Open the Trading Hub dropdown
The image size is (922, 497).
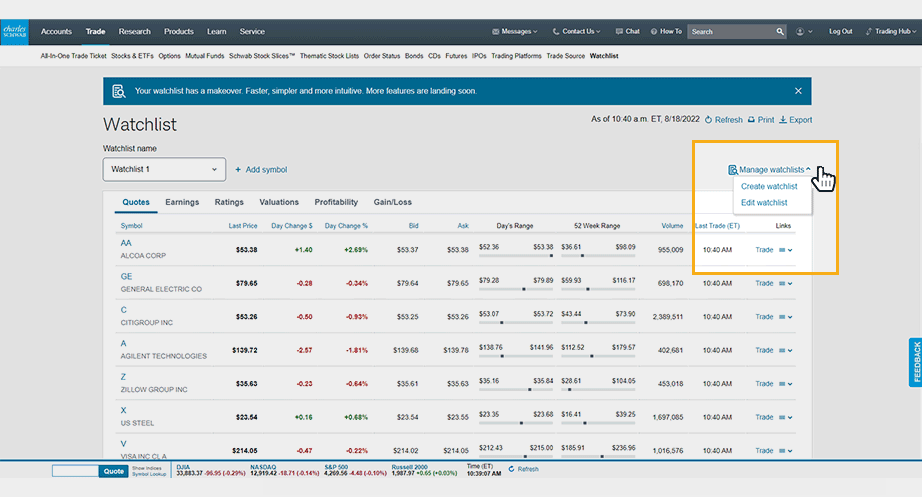pos(891,32)
